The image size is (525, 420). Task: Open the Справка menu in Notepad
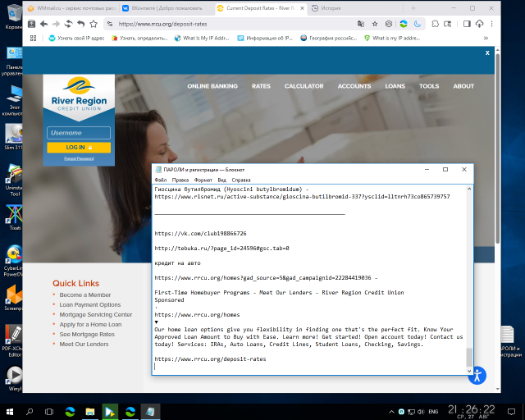[x=240, y=180]
